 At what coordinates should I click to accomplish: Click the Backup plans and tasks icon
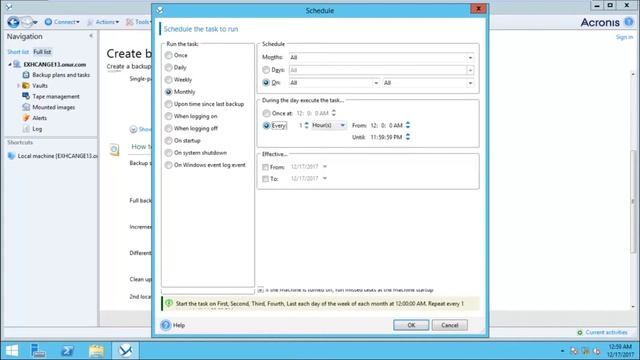point(26,75)
